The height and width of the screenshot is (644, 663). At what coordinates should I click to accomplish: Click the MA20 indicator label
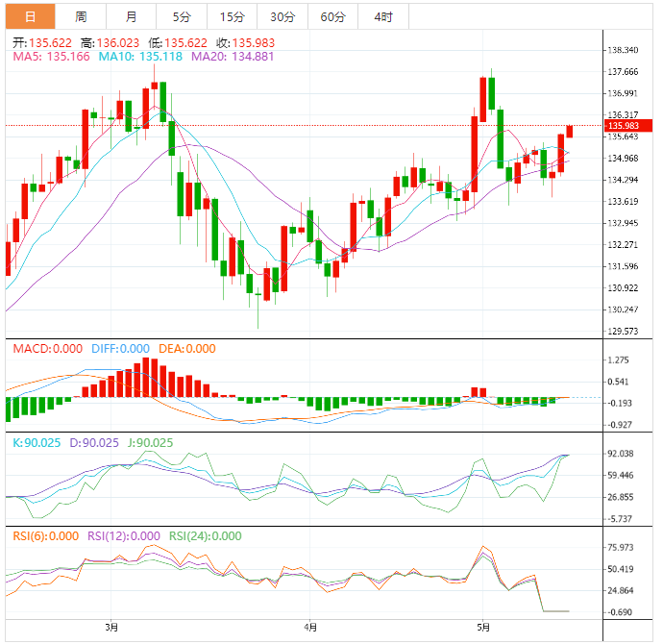(x=233, y=57)
